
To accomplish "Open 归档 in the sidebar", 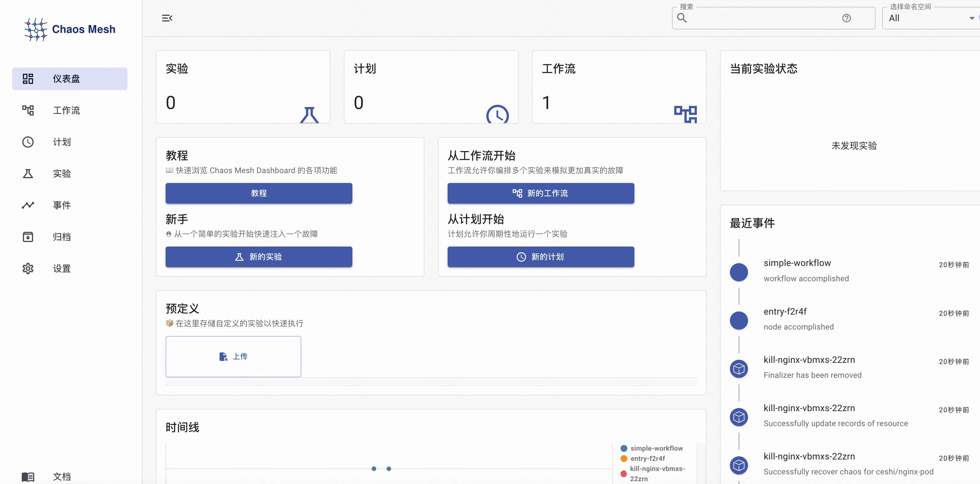I will (x=70, y=237).
